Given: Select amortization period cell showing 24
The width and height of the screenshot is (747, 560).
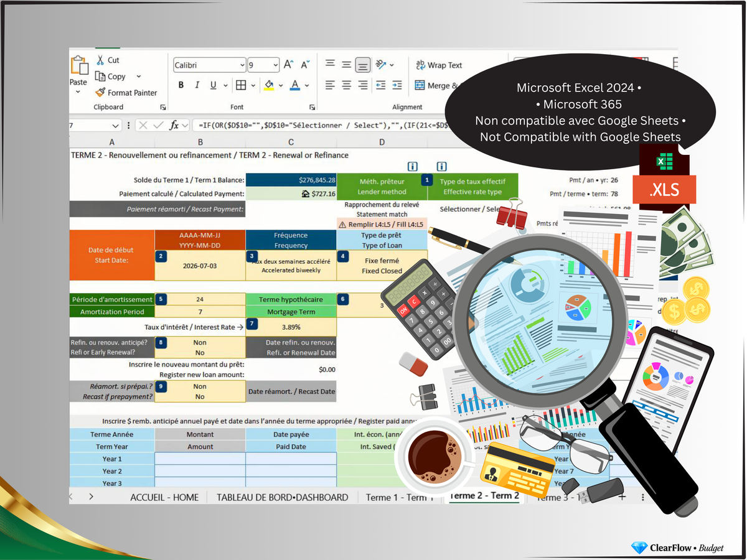Looking at the screenshot, I should coord(200,299).
